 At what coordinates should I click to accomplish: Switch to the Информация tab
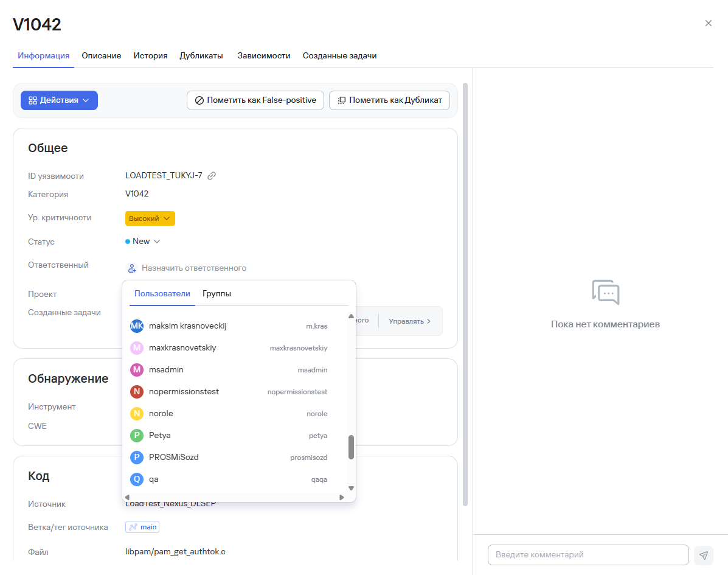click(44, 56)
